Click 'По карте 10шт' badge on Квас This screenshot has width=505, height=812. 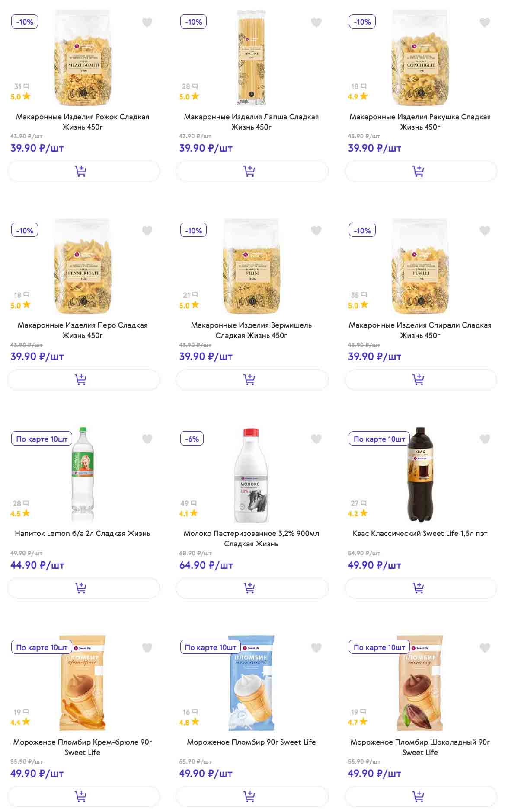pyautogui.click(x=379, y=439)
